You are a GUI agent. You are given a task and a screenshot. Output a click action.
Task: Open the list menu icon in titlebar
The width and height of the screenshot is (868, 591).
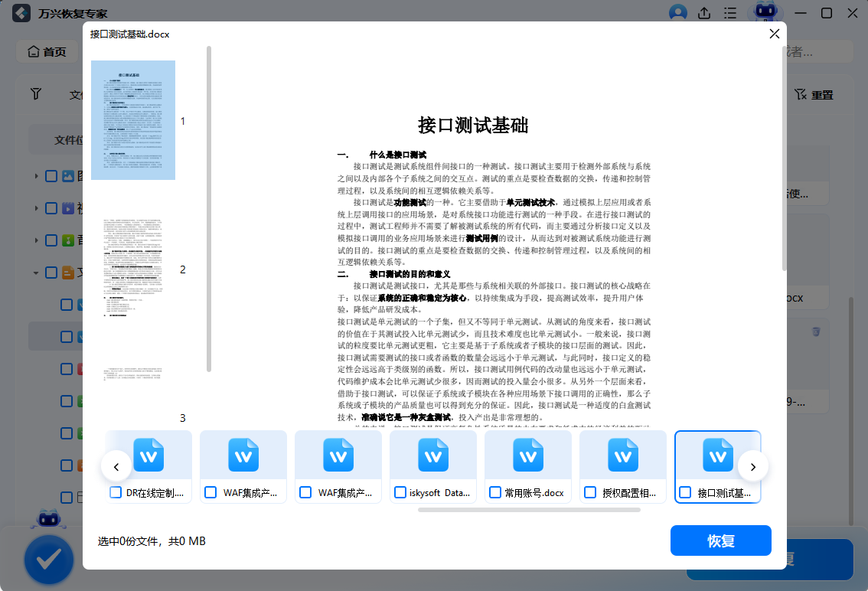click(729, 13)
